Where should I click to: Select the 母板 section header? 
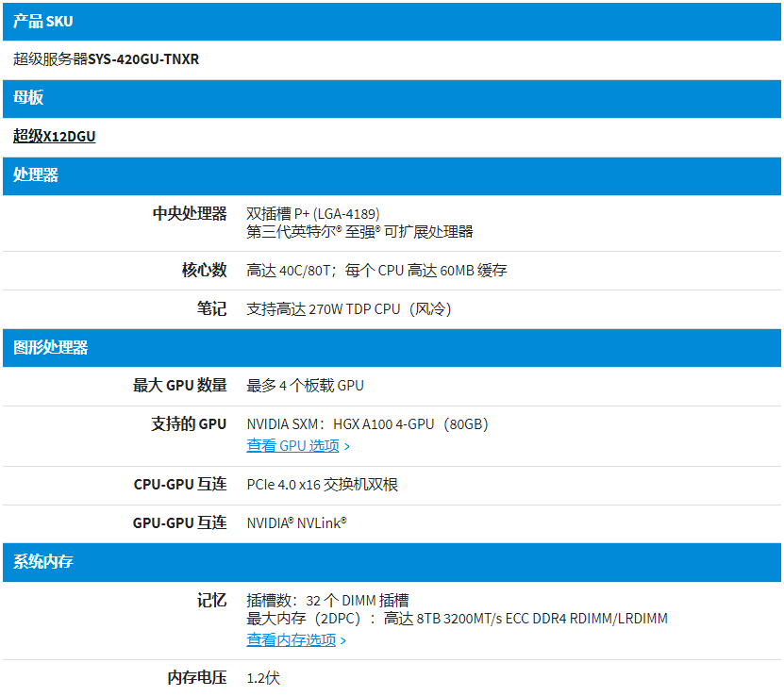(x=28, y=98)
